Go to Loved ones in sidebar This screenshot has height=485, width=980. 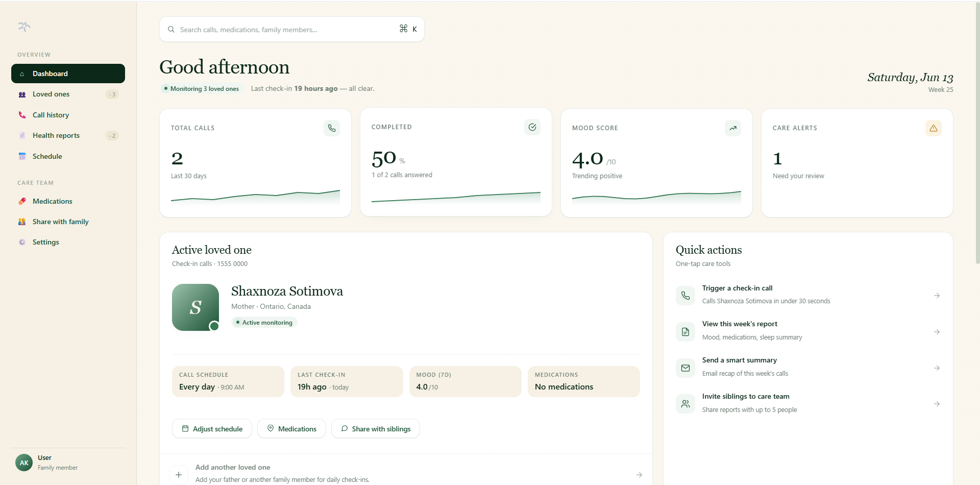(68, 94)
